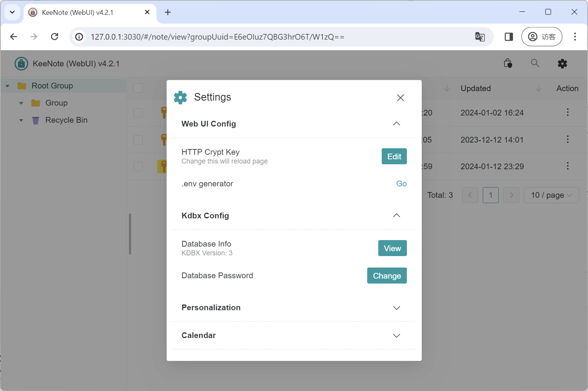Open the .env generator via Go

401,184
